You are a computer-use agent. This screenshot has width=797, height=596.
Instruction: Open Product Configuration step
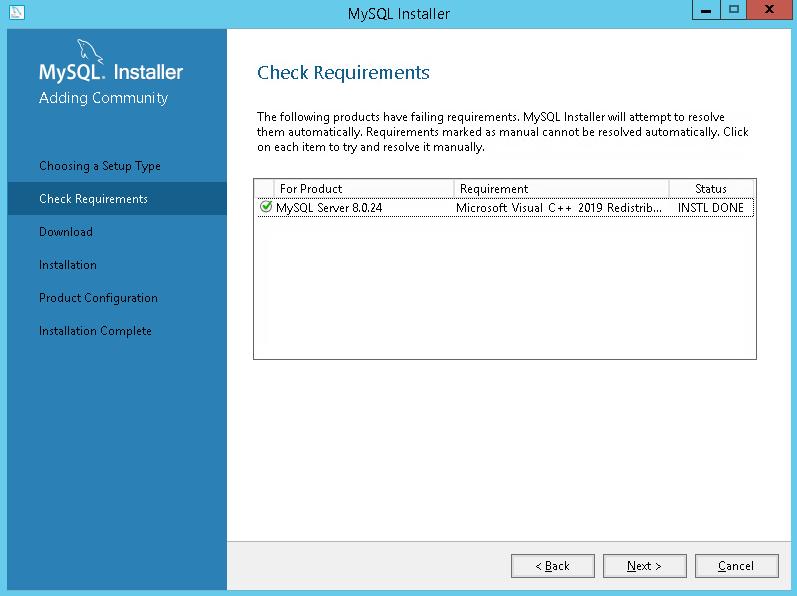pyautogui.click(x=98, y=298)
